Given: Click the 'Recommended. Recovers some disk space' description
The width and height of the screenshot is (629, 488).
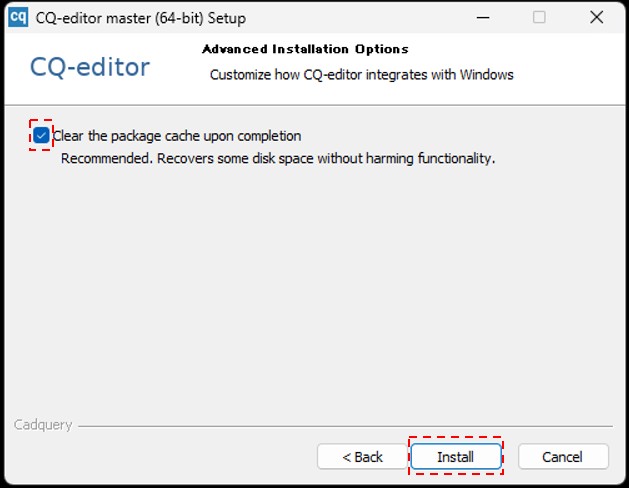Looking at the screenshot, I should pyautogui.click(x=278, y=158).
